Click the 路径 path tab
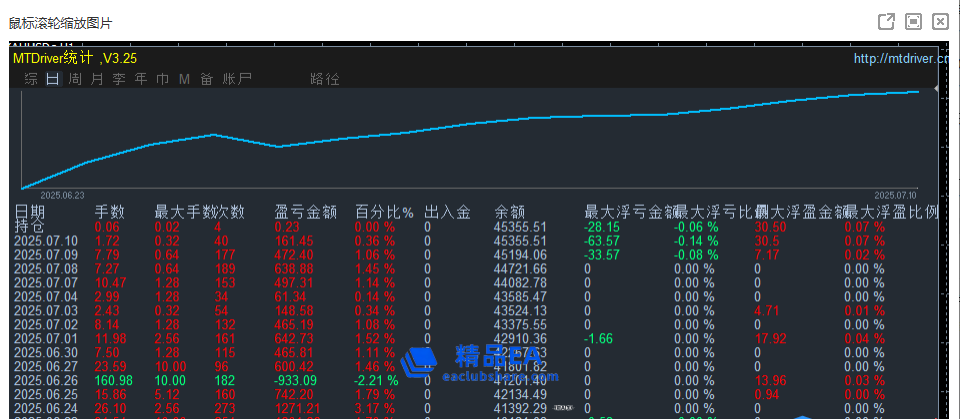 coord(325,78)
